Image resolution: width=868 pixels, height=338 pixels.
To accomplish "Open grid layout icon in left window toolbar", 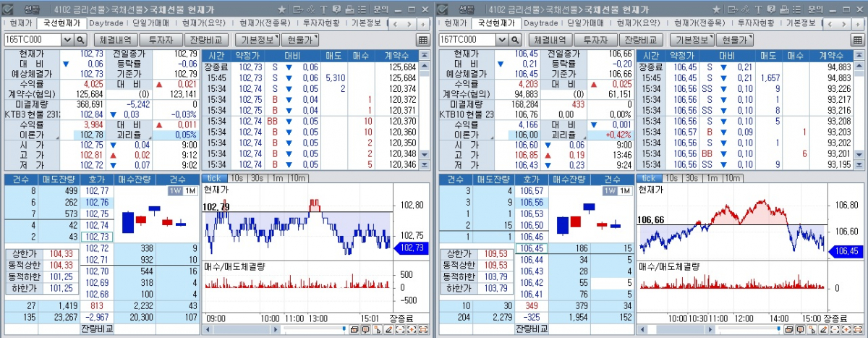I will click(424, 40).
